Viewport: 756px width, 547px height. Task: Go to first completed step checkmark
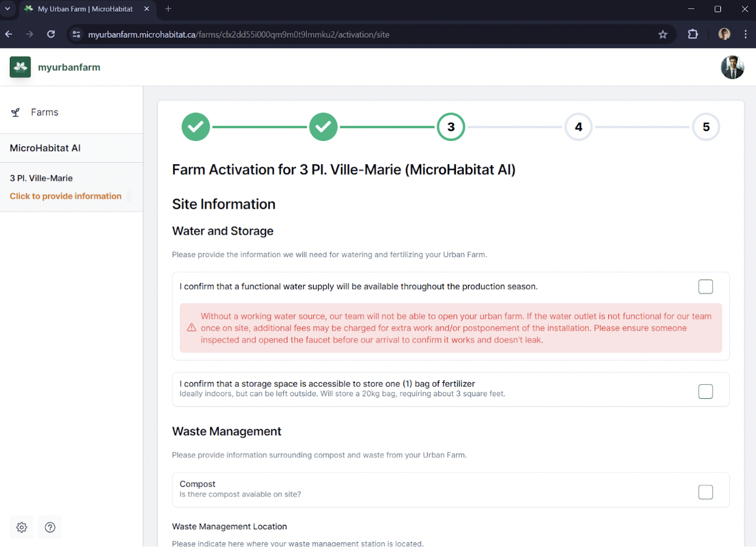(x=196, y=127)
